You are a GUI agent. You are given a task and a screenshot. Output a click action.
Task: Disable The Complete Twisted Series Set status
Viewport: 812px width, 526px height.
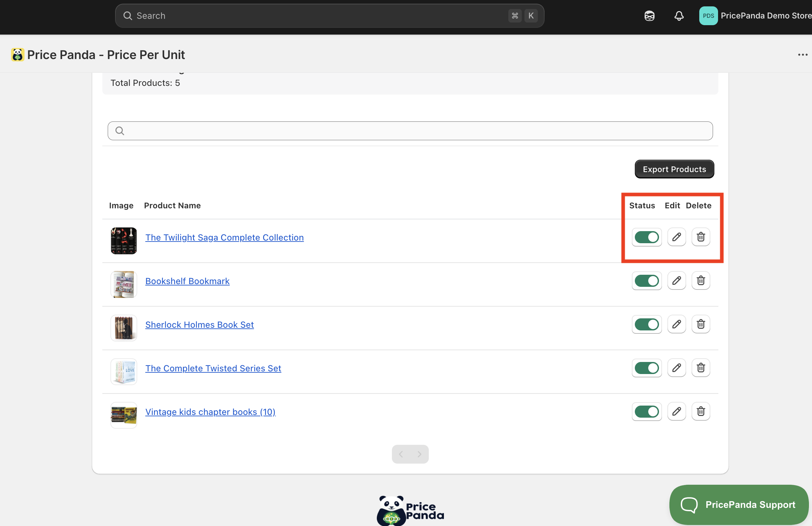coord(647,368)
